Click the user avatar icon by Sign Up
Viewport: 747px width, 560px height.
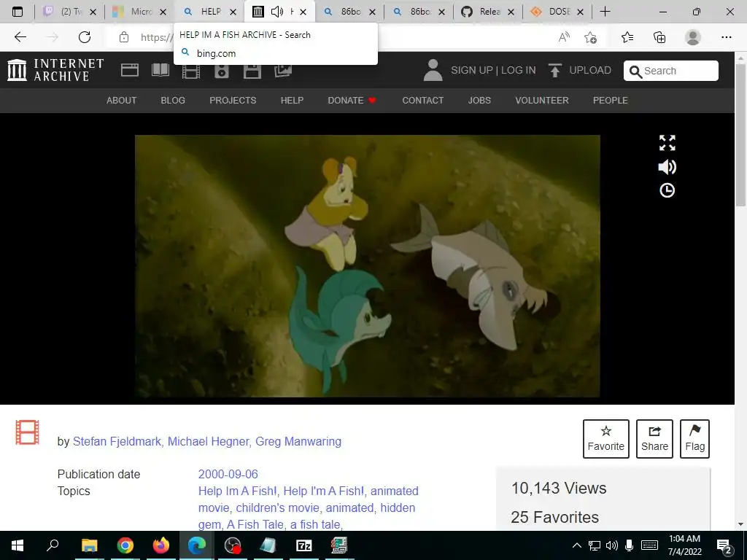(433, 70)
